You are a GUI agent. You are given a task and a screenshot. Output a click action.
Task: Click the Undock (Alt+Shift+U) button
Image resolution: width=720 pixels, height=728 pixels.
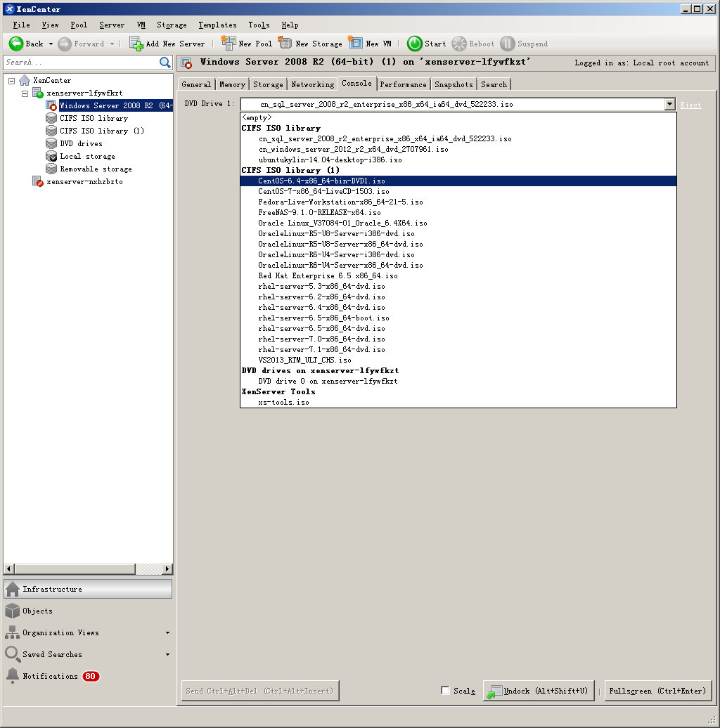tap(539, 690)
